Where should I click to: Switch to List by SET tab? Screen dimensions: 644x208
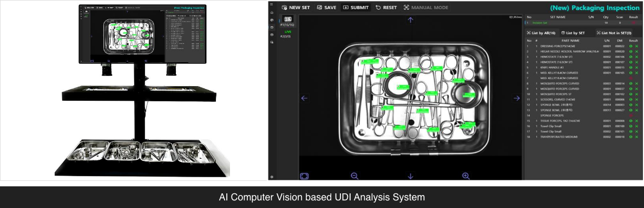(573, 32)
